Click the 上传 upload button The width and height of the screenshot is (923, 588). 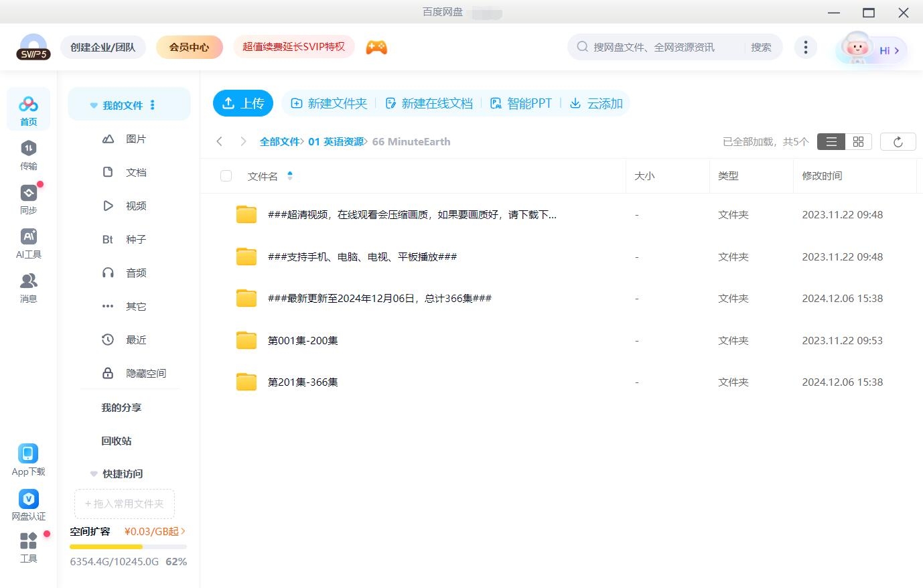tap(243, 103)
